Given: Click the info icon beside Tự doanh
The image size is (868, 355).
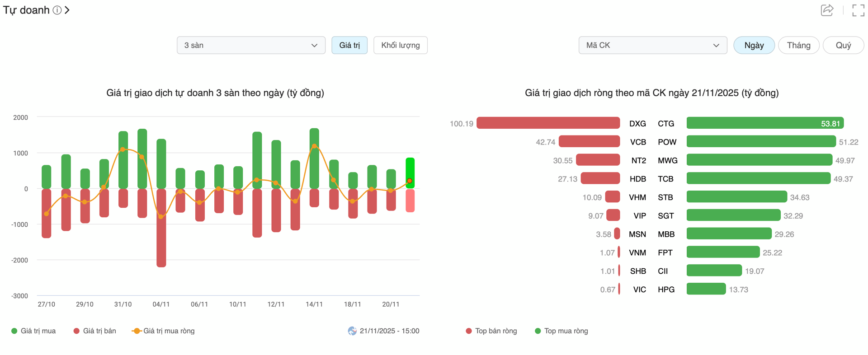Looking at the screenshot, I should tap(57, 10).
